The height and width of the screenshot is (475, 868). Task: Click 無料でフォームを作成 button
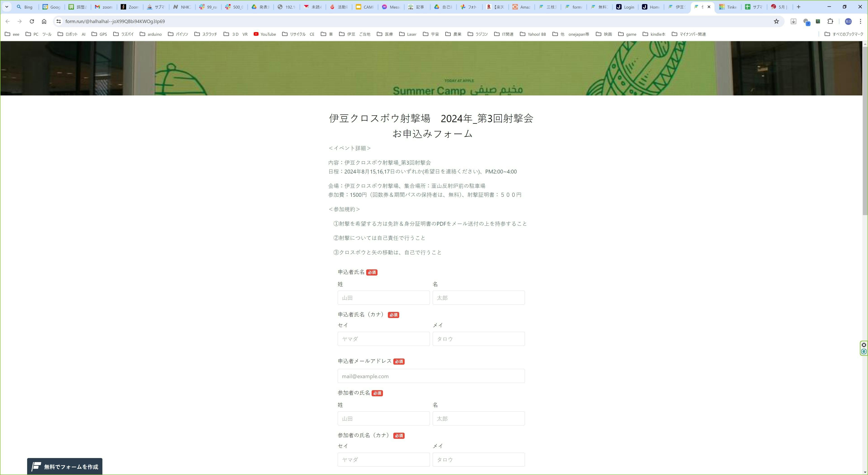65,467
